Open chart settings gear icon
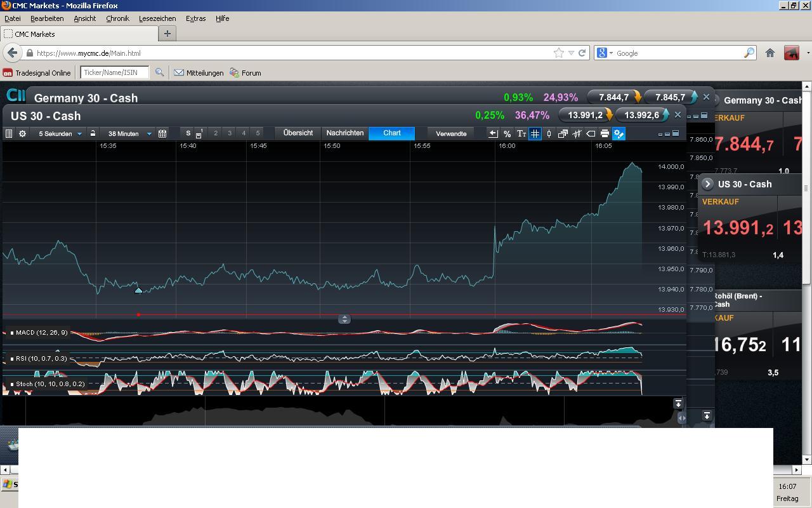812x508 pixels. tap(22, 133)
